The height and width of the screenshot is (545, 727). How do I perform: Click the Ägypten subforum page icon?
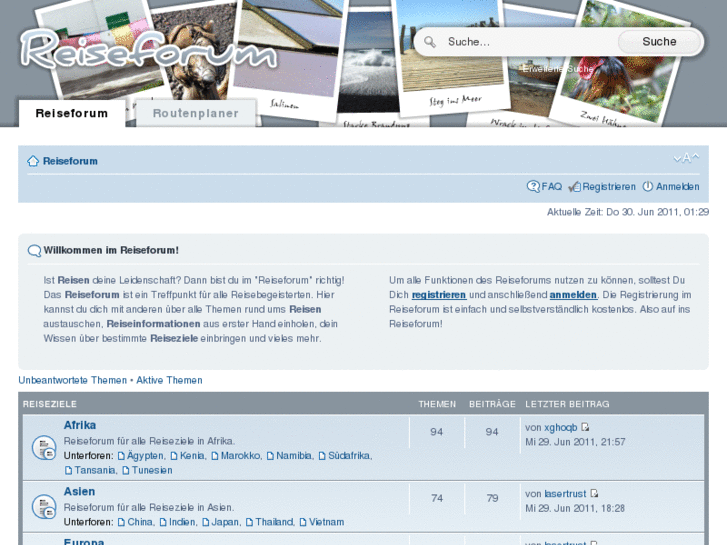pyautogui.click(x=121, y=456)
